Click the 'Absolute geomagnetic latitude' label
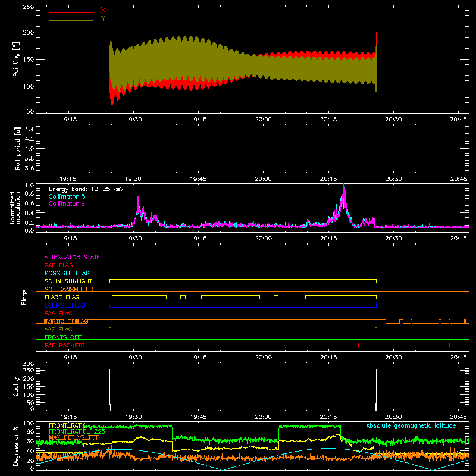 click(411, 426)
